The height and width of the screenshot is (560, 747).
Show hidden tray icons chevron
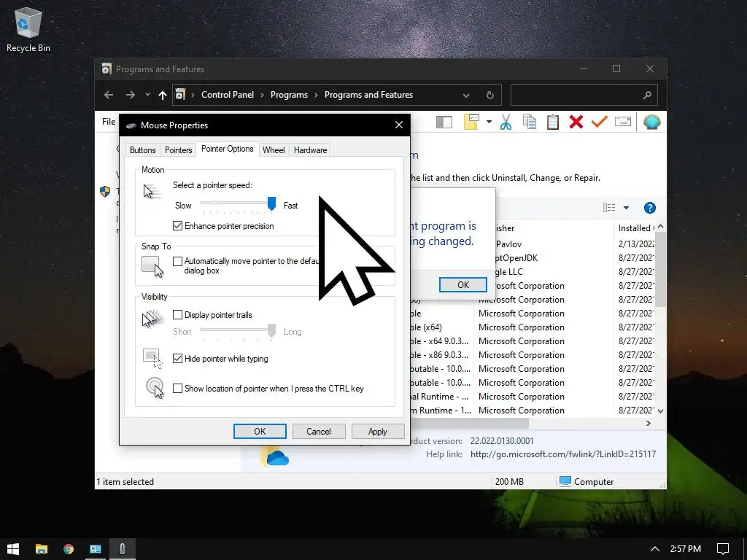tap(654, 549)
